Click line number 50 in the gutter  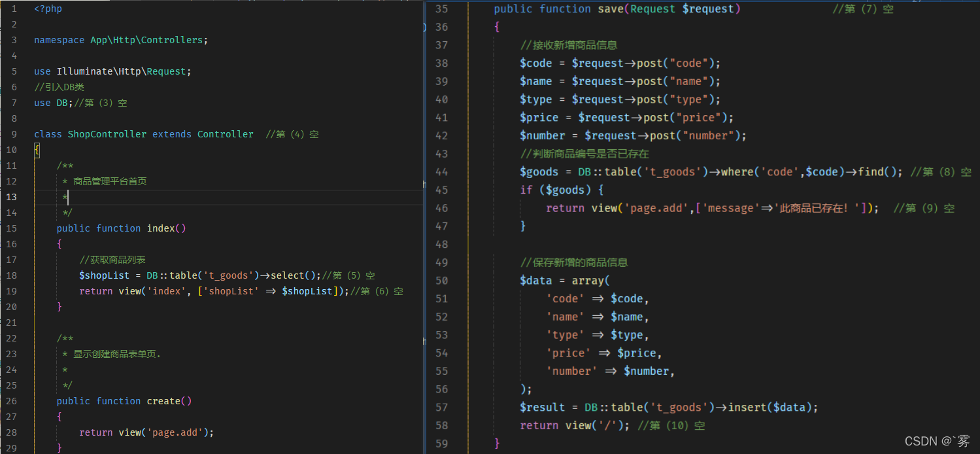coord(441,281)
